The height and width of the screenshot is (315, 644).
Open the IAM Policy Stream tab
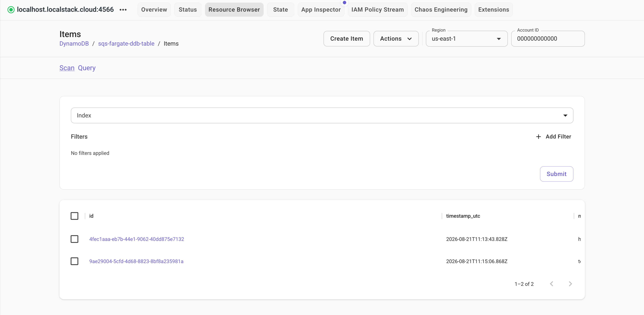(x=378, y=10)
